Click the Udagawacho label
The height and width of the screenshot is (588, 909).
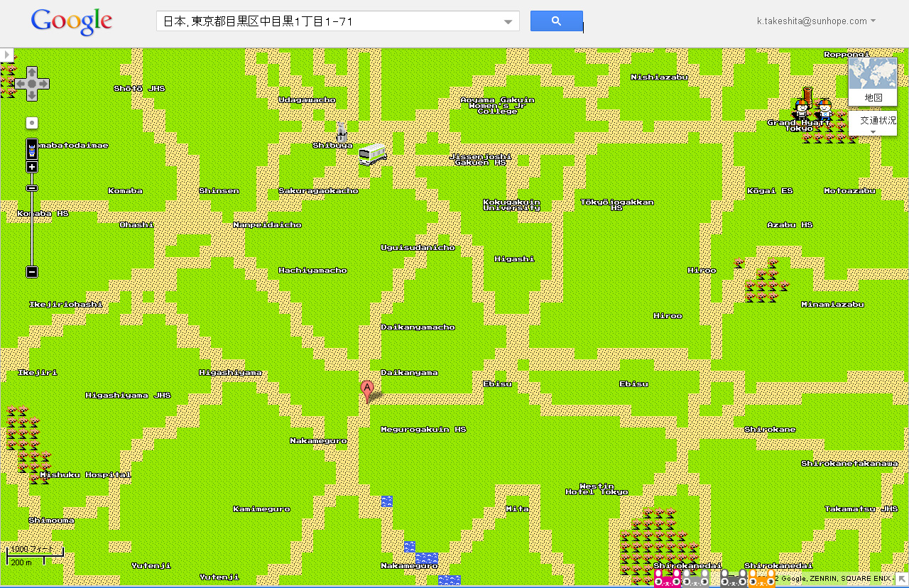[307, 100]
